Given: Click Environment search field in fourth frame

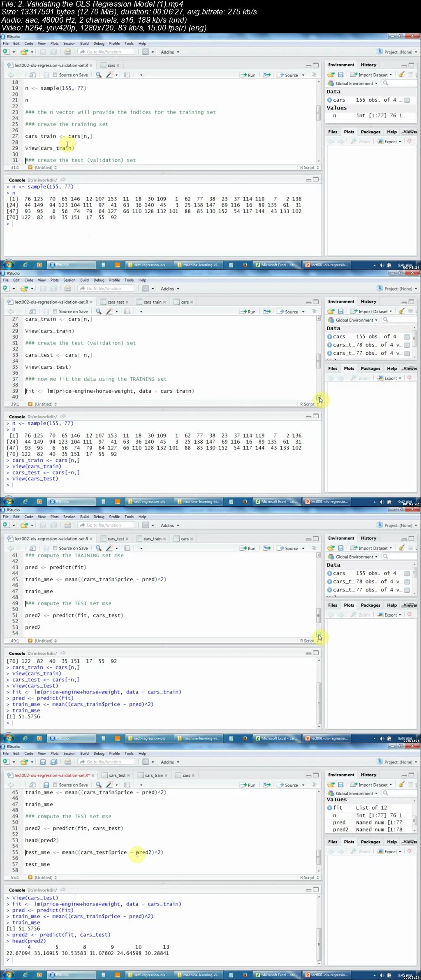Looking at the screenshot, I should [x=398, y=794].
